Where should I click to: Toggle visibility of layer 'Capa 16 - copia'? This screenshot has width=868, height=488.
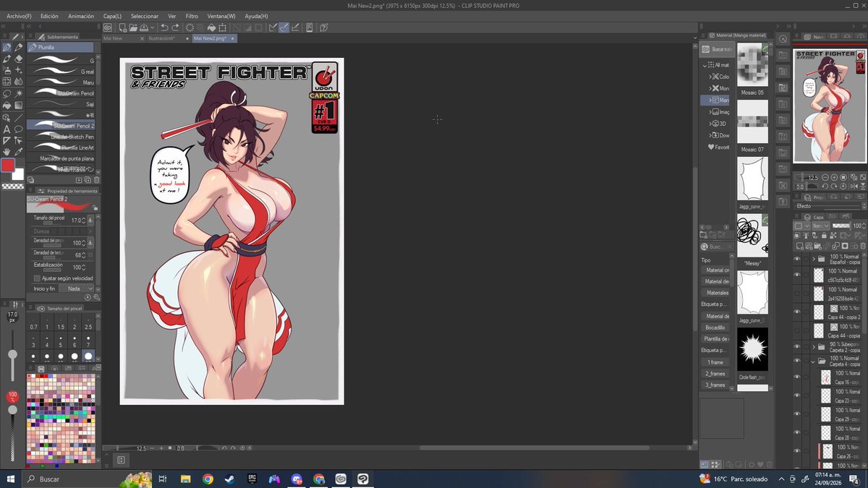(797, 377)
